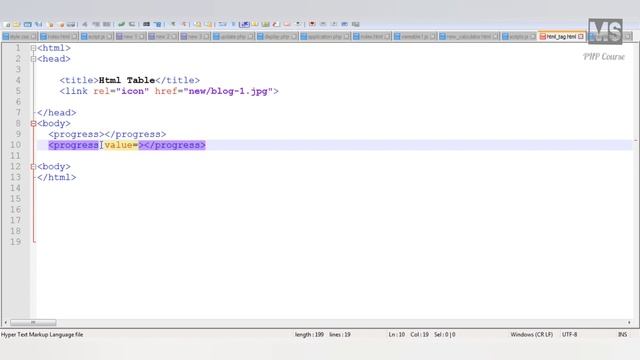Collapse the head fold marker on line 2
The height and width of the screenshot is (360, 640).
33,59
